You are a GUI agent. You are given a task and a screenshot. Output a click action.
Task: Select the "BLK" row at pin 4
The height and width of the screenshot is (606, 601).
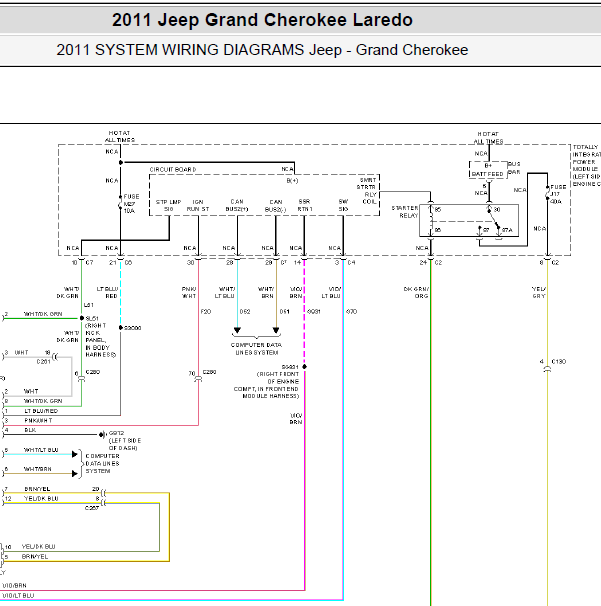click(x=30, y=430)
